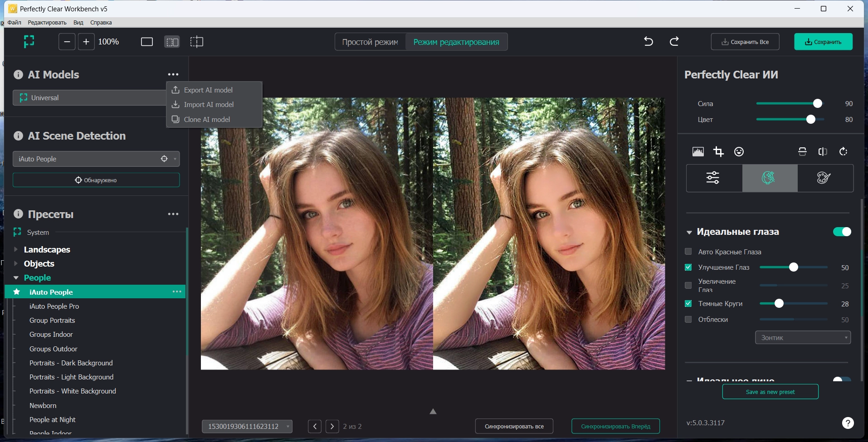
Task: Go to the previous image
Action: (315, 427)
